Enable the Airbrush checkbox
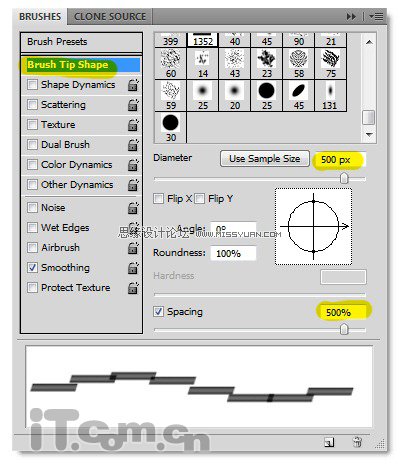Screen dimensions: 402x467 click(x=32, y=248)
